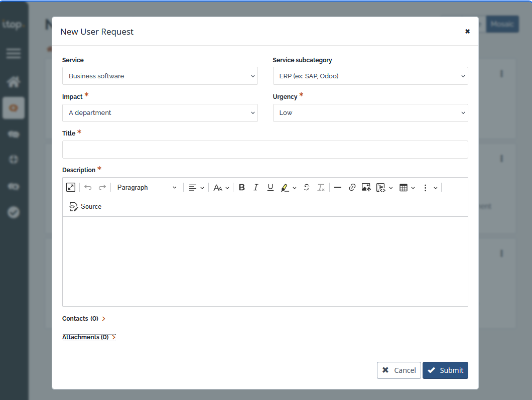
Task: Click the checkmark icon in sidebar
Action: click(x=14, y=212)
